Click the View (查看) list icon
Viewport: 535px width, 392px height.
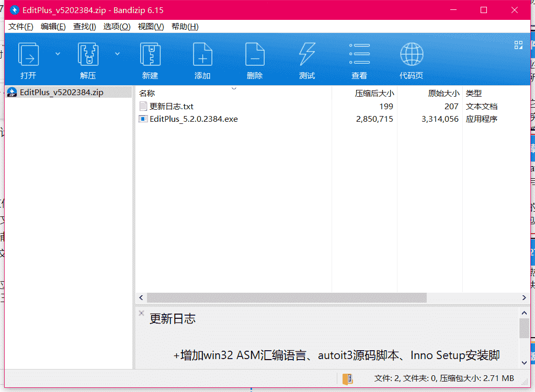[x=359, y=54]
